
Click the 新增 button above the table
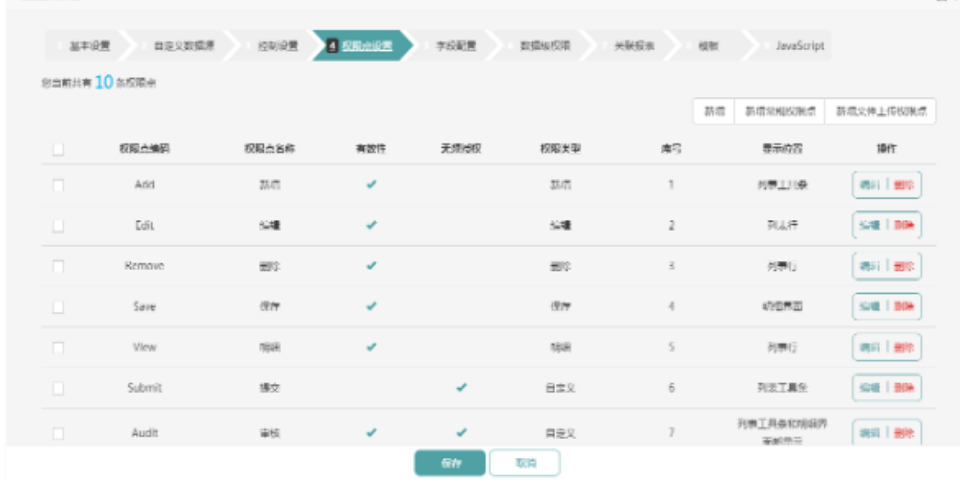coord(714,112)
